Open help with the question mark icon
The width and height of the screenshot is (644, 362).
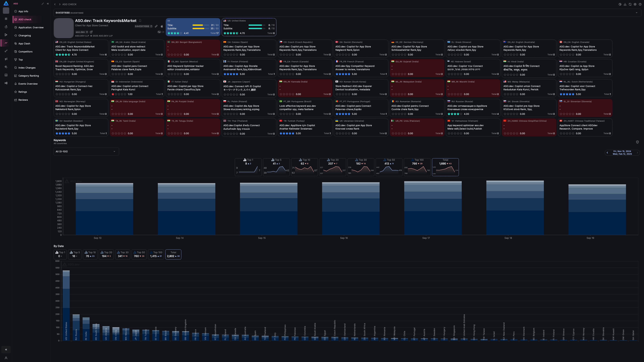click(640, 4)
